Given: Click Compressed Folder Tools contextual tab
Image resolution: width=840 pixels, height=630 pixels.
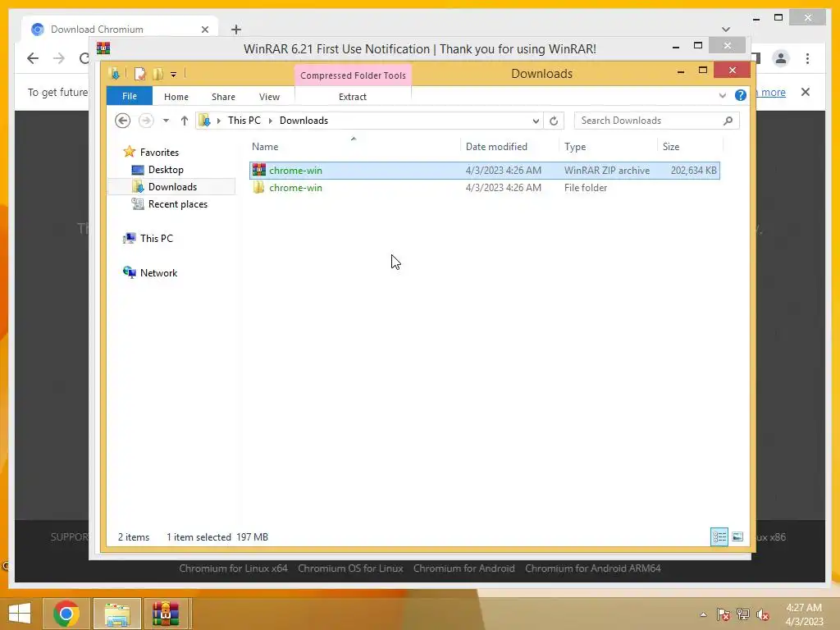Looking at the screenshot, I should [x=353, y=75].
